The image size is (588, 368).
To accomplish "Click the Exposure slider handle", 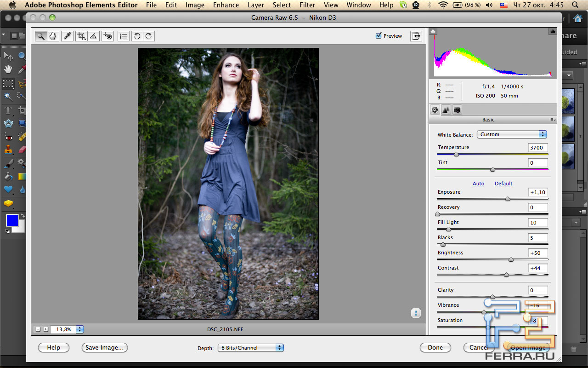I will [508, 199].
